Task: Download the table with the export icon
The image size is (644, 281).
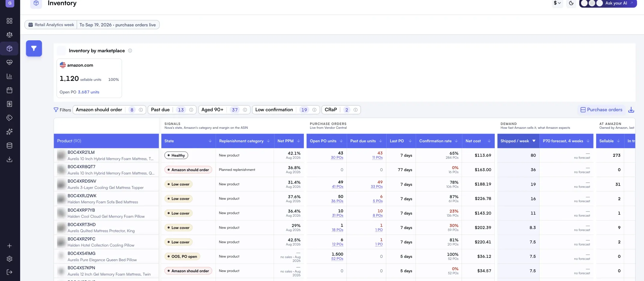Action: pyautogui.click(x=631, y=110)
